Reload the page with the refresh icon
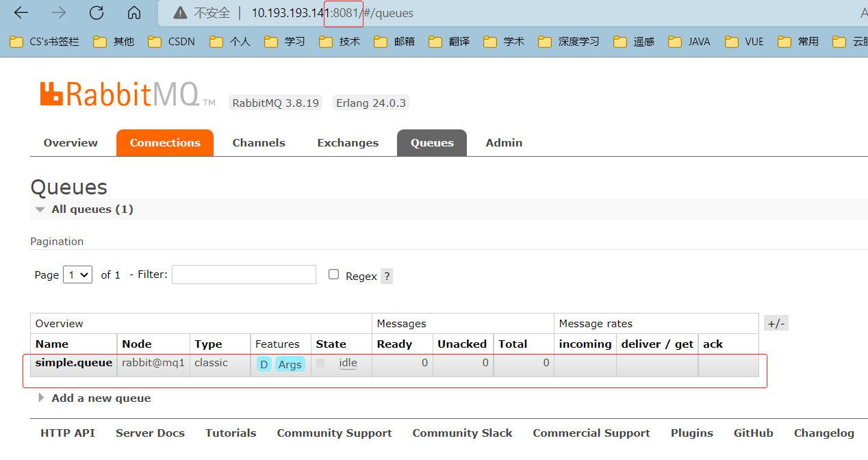This screenshot has width=868, height=460. click(x=97, y=12)
